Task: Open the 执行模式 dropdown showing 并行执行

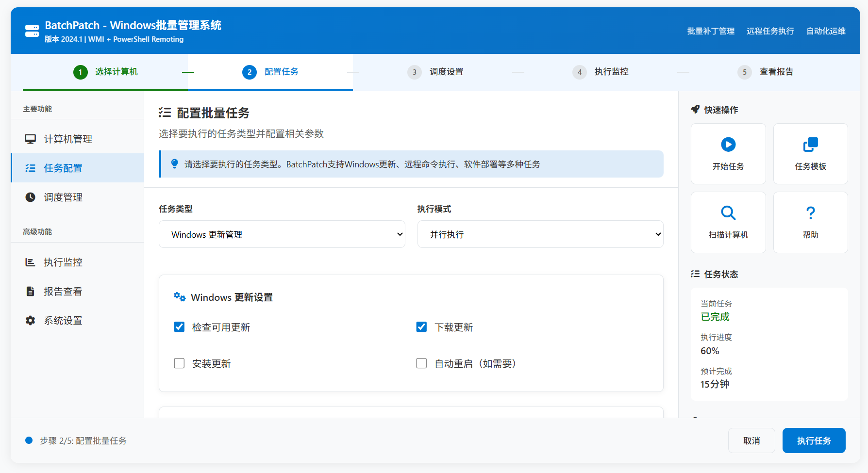Action: point(540,234)
